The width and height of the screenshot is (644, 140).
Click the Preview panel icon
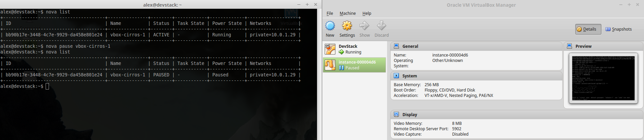click(x=569, y=46)
